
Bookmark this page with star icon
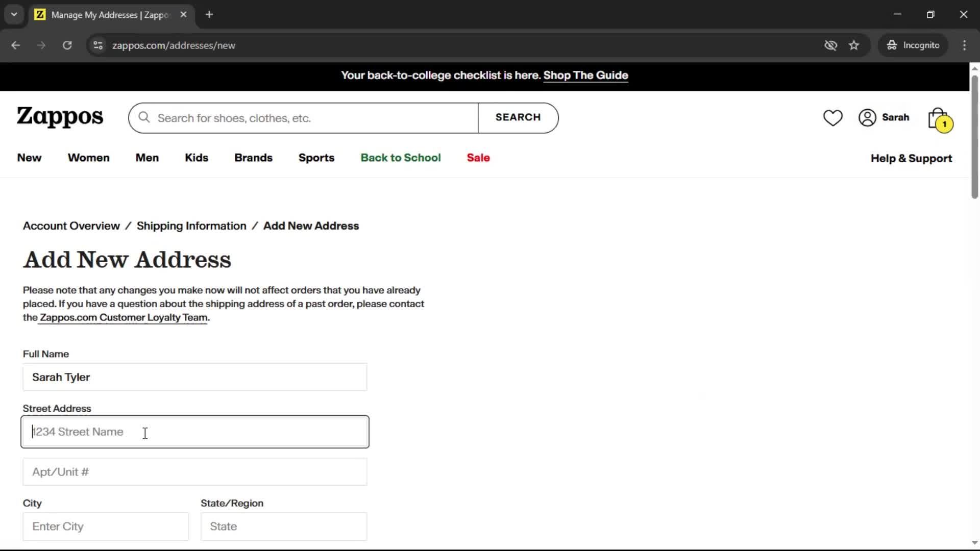click(854, 45)
